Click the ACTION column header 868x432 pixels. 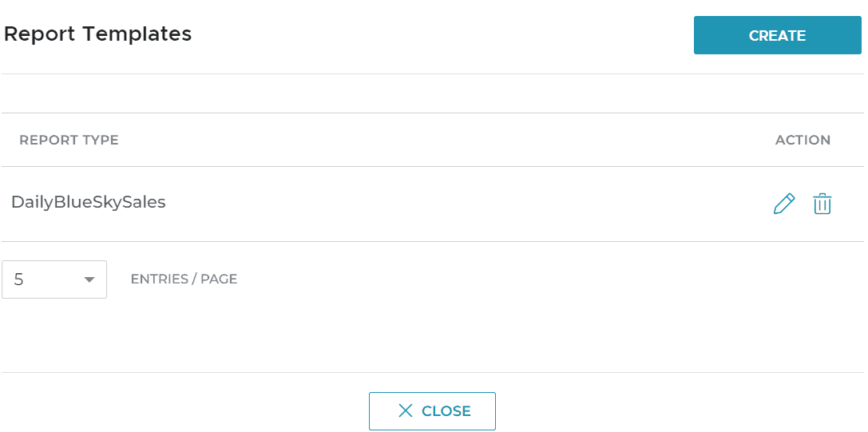tap(803, 140)
